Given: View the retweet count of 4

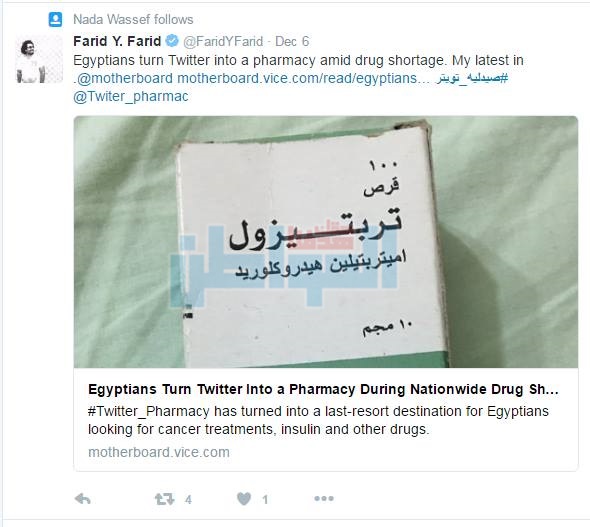Looking at the screenshot, I should (x=188, y=500).
